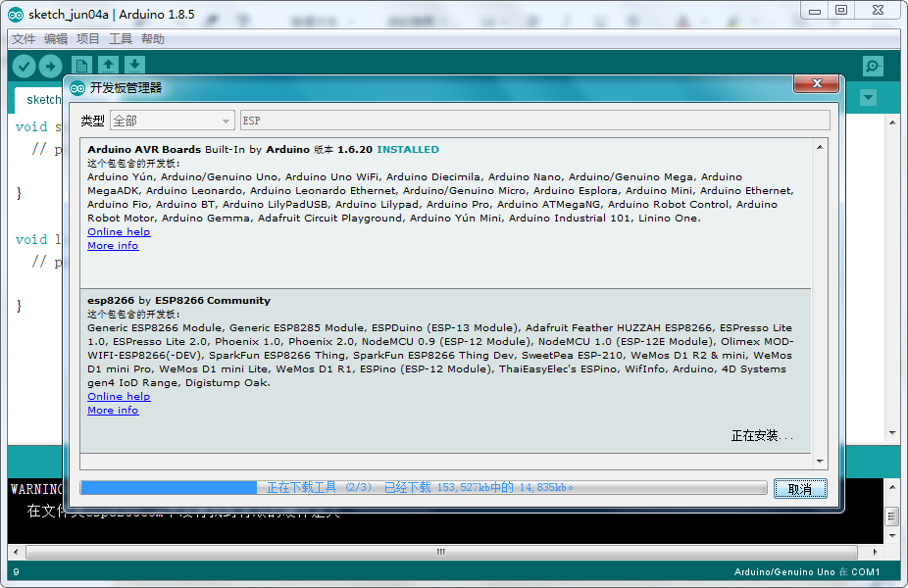This screenshot has width=908, height=588.
Task: Click the 正在安装 installing status text
Action: pyautogui.click(x=762, y=436)
